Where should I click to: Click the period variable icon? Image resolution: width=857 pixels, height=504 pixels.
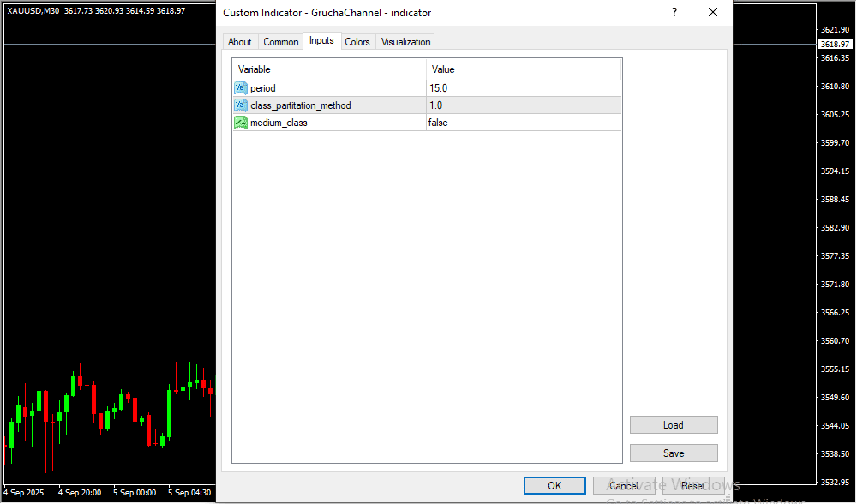240,88
